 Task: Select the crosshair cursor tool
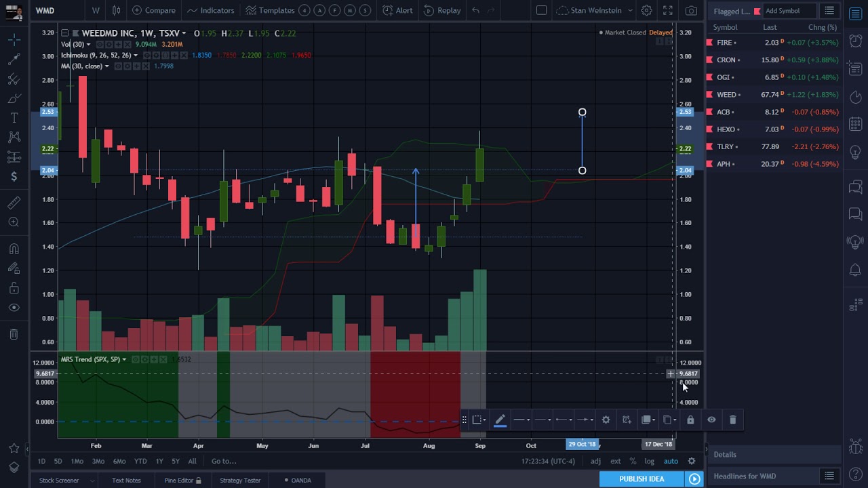(x=14, y=40)
